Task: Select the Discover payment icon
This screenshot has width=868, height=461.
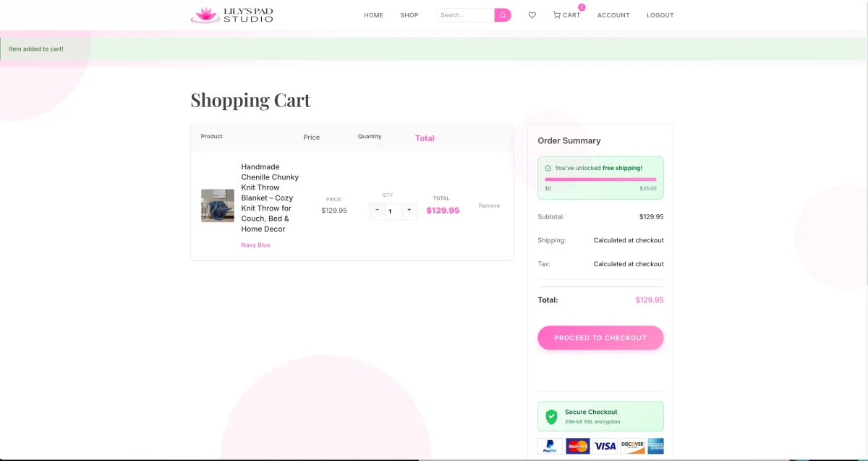Action: (631, 446)
